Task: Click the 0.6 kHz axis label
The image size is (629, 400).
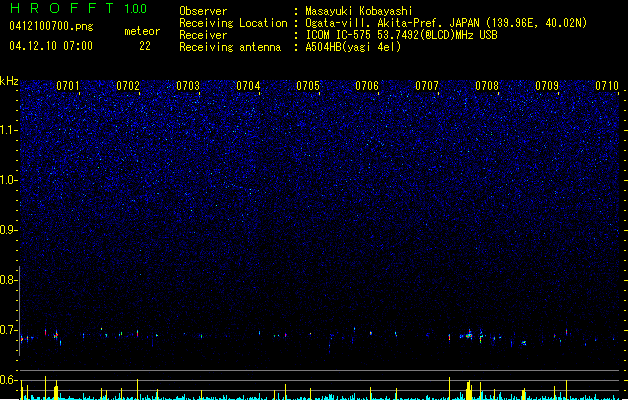Action: [7, 380]
